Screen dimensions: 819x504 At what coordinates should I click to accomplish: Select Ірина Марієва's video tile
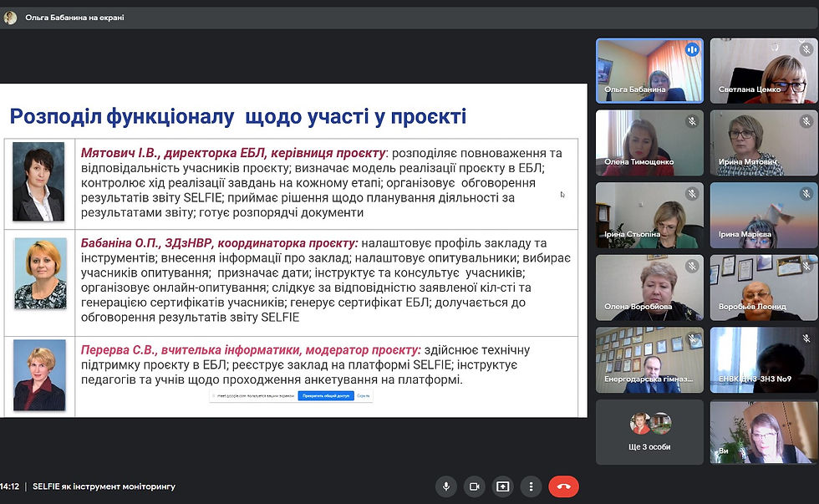[764, 215]
